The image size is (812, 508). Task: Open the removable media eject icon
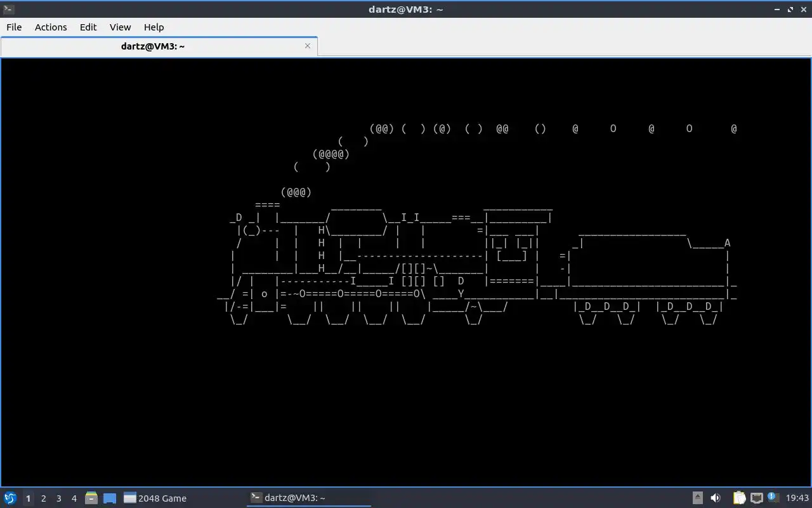pos(698,498)
